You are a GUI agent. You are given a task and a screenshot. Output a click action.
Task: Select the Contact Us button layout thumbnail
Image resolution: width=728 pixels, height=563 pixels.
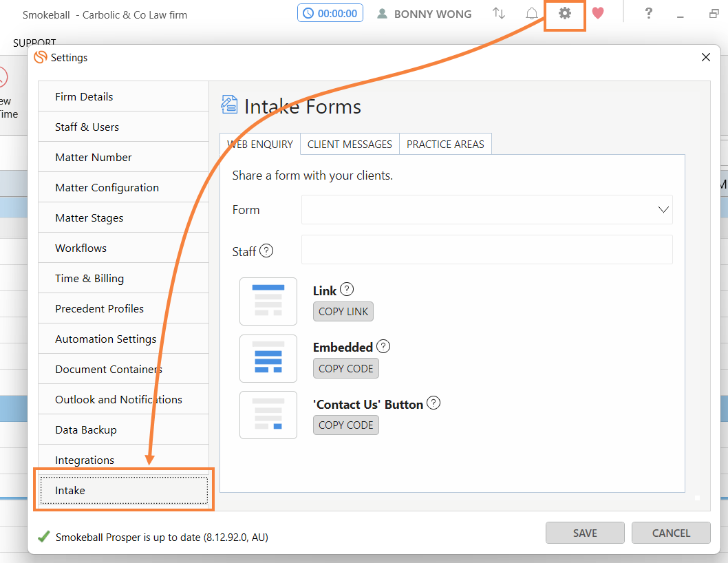point(268,415)
